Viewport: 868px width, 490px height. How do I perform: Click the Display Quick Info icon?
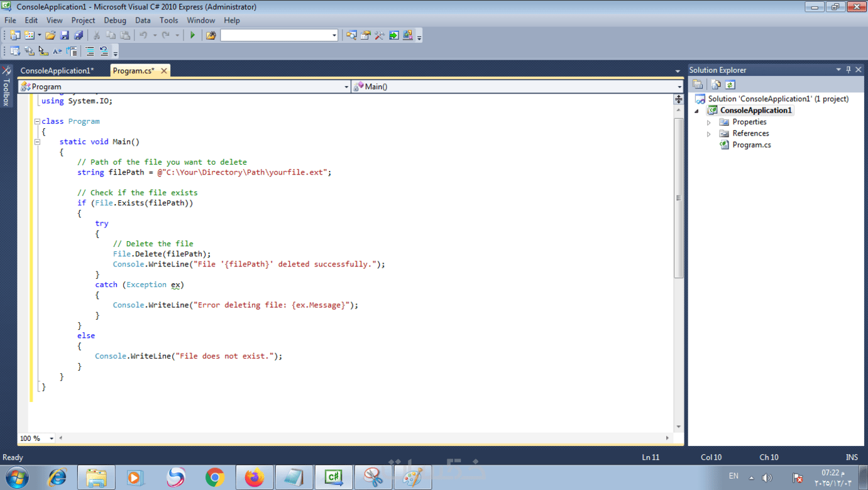point(43,52)
